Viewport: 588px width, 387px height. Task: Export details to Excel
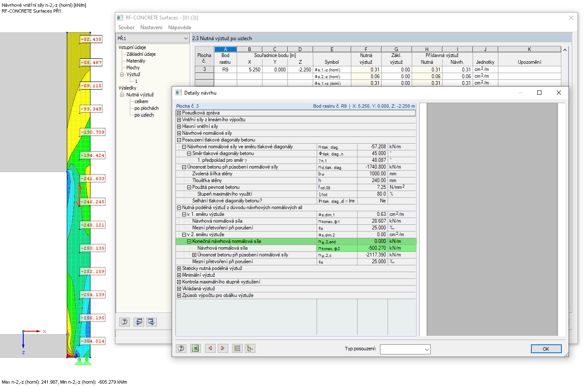pos(195,349)
